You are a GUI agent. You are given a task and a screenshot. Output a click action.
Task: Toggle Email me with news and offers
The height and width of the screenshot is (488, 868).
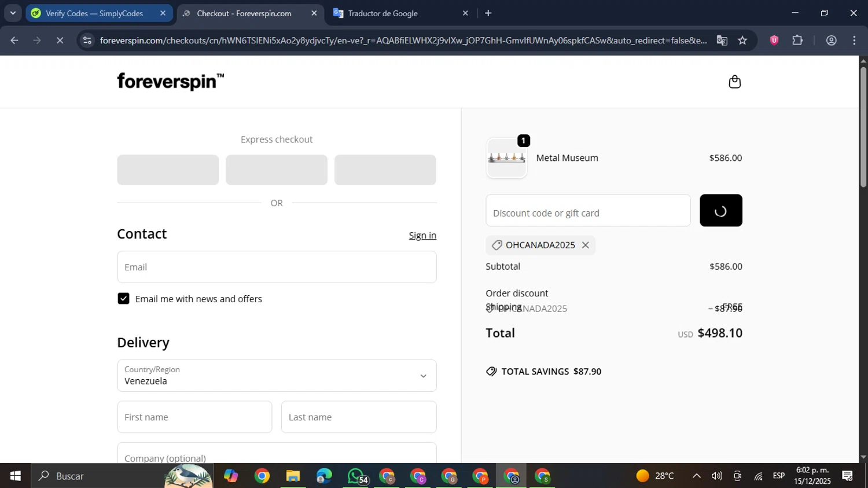pyautogui.click(x=123, y=299)
